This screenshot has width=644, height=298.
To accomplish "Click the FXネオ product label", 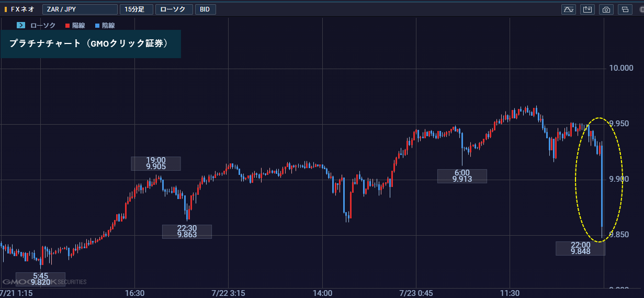I will pyautogui.click(x=22, y=9).
